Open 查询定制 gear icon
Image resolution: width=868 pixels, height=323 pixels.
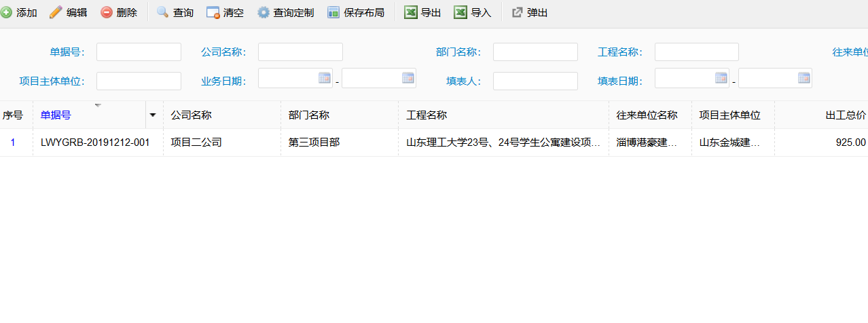[264, 12]
